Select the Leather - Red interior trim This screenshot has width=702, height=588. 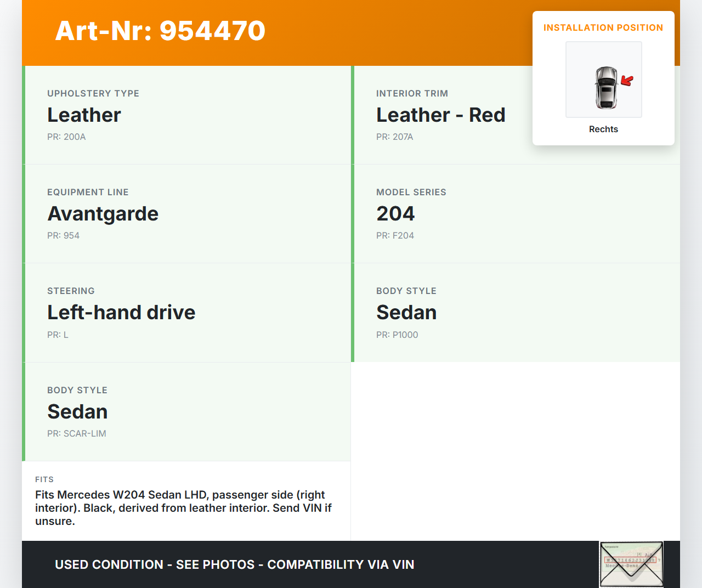point(440,115)
